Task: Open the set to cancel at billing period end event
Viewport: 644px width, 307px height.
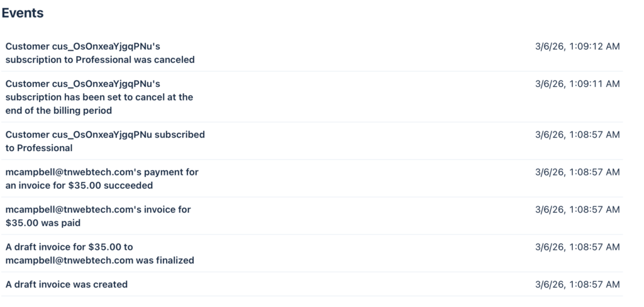Action: 99,97
